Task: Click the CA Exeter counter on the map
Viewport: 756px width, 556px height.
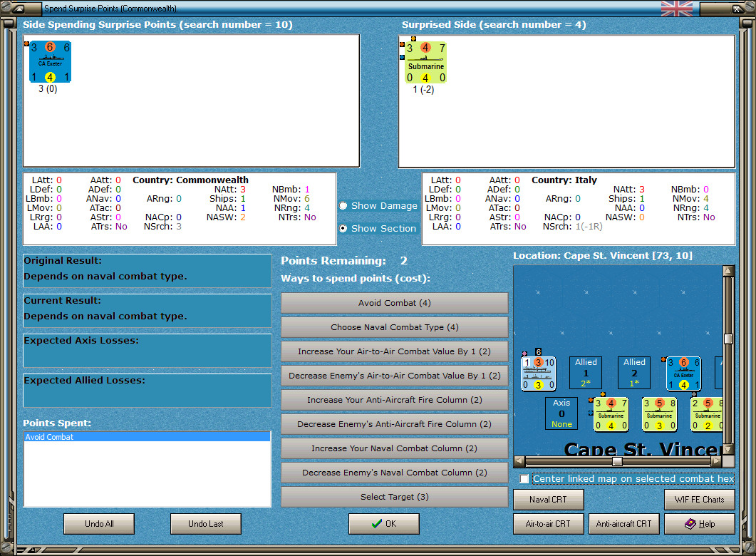Action: point(684,374)
